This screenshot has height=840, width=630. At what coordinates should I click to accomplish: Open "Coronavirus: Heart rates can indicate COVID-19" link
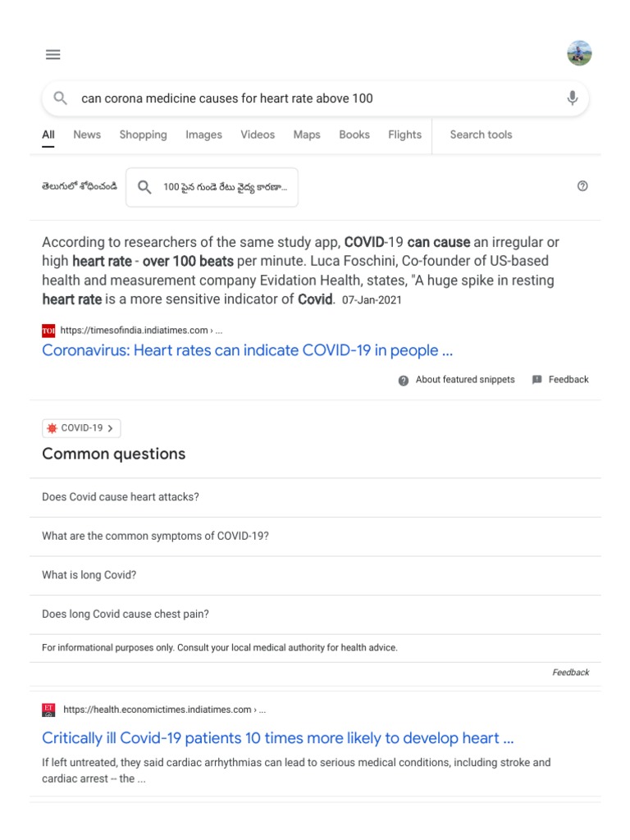247,351
